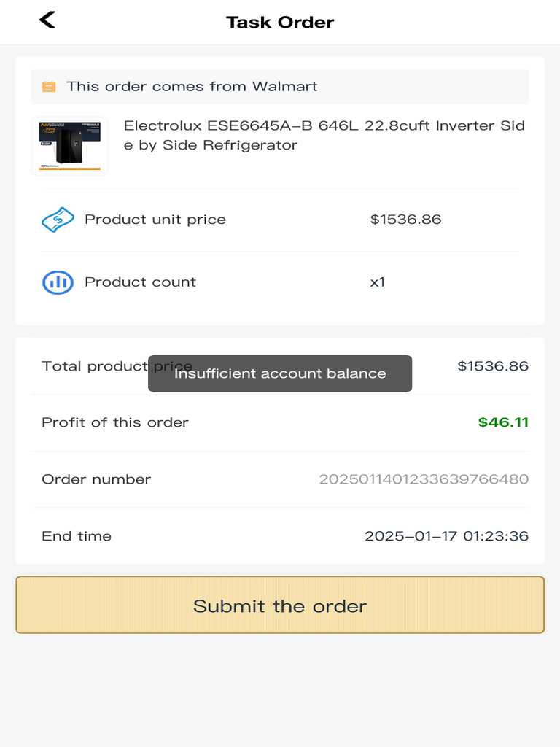Dismiss the Insufficient account balance toast

tap(280, 373)
